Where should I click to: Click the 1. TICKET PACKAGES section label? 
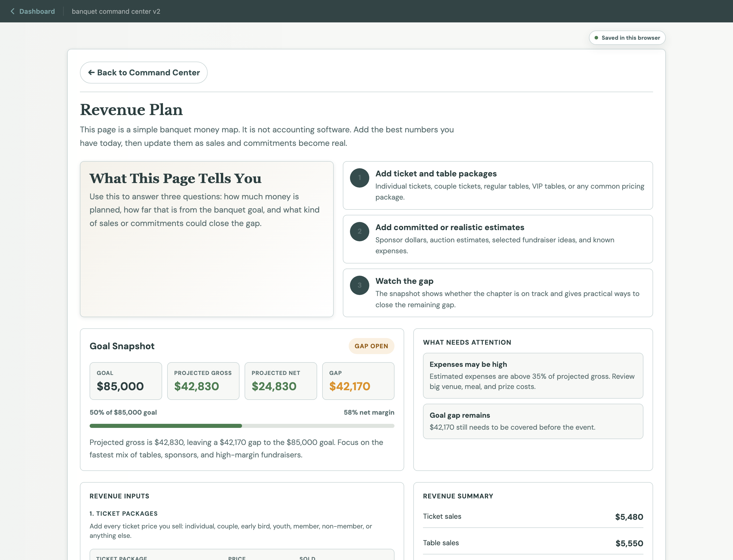124,514
